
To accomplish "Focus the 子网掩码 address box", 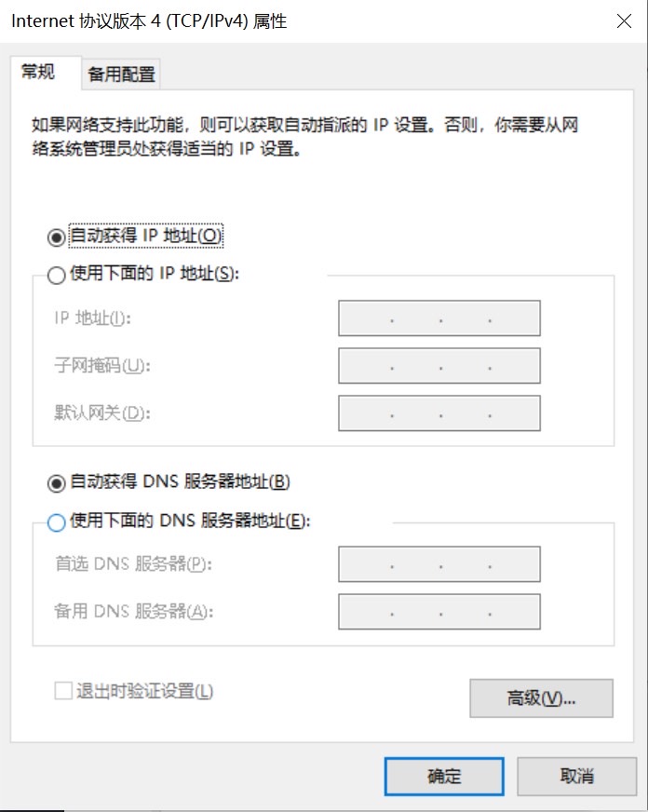I will coord(439,366).
